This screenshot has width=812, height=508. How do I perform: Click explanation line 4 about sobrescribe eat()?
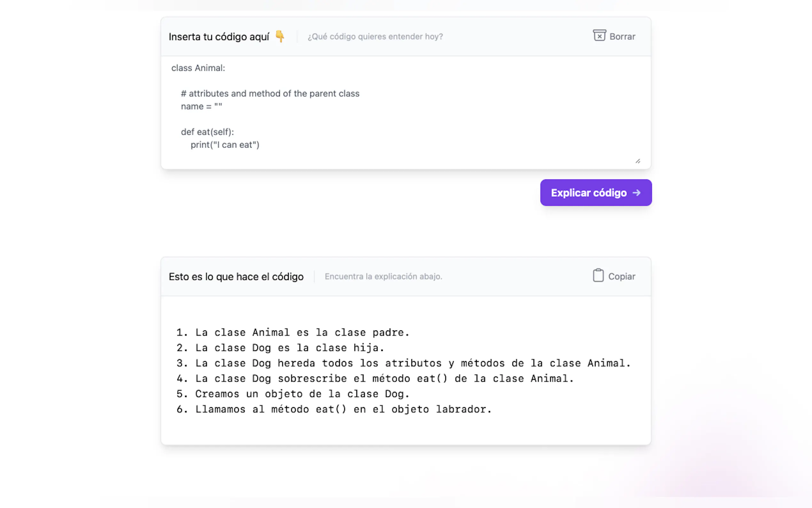tap(375, 379)
